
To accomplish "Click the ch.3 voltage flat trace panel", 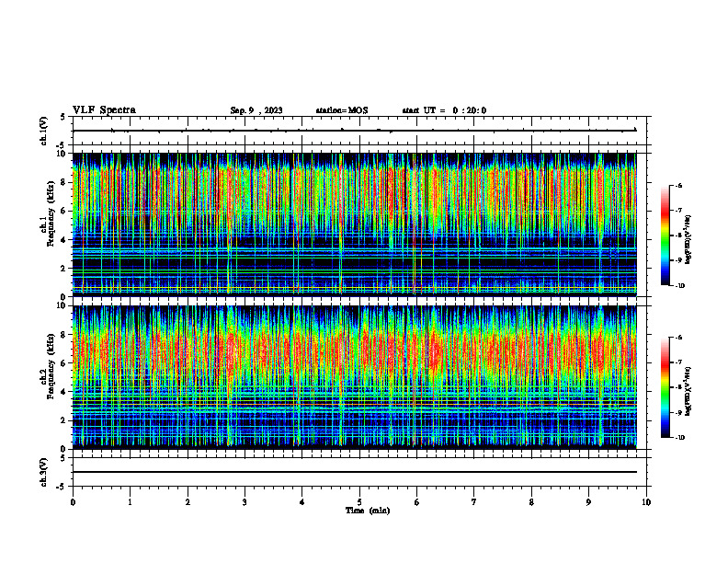I will coord(359,472).
